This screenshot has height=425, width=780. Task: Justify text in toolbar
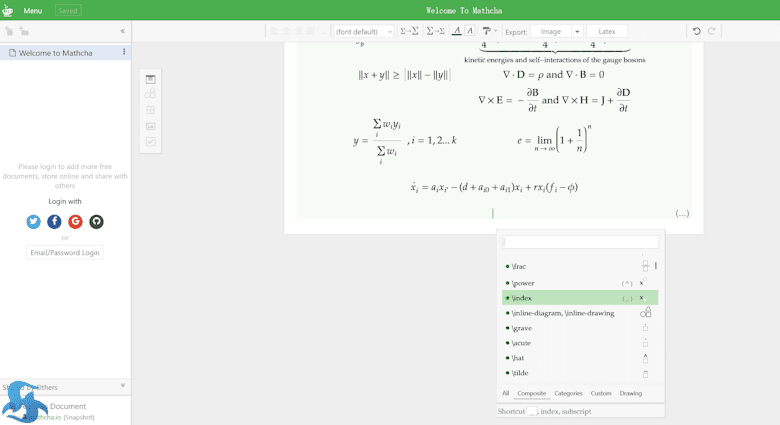pyautogui.click(x=310, y=31)
